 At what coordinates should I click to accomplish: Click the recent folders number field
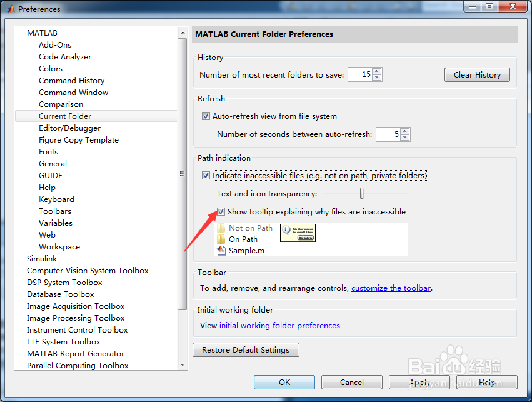360,74
